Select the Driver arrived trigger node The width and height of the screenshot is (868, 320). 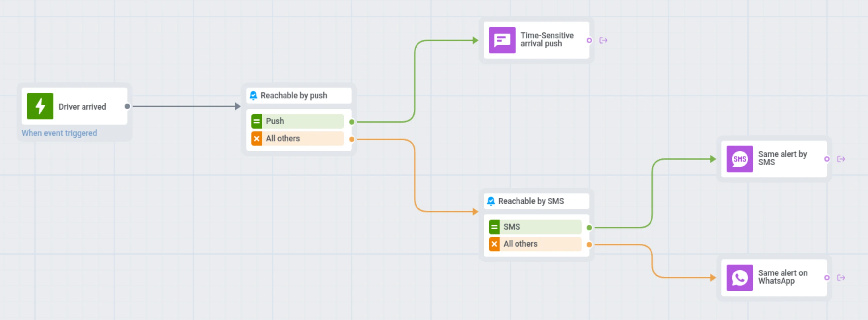[75, 106]
